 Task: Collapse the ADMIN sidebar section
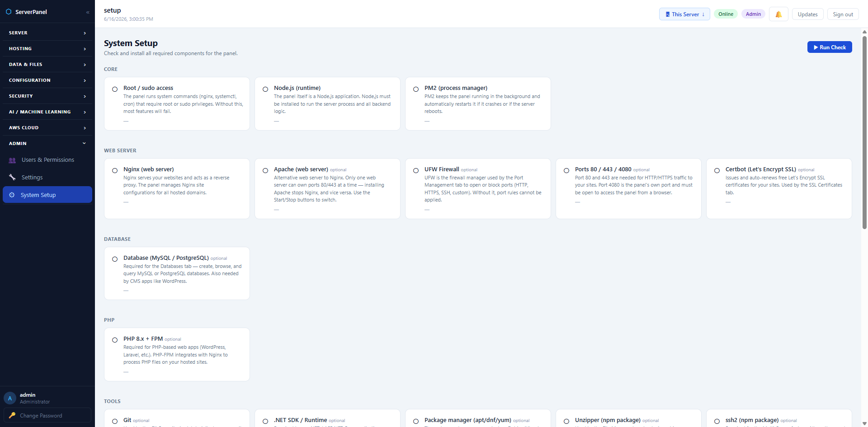(47, 144)
